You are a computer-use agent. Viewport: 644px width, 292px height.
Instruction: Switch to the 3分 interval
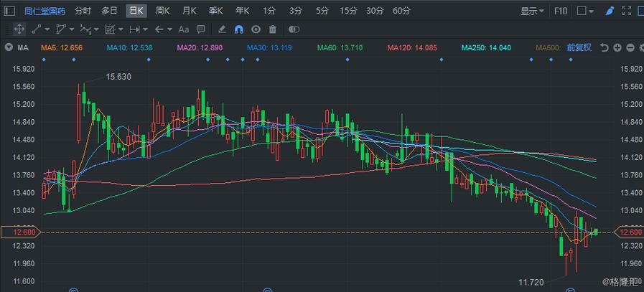point(295,11)
